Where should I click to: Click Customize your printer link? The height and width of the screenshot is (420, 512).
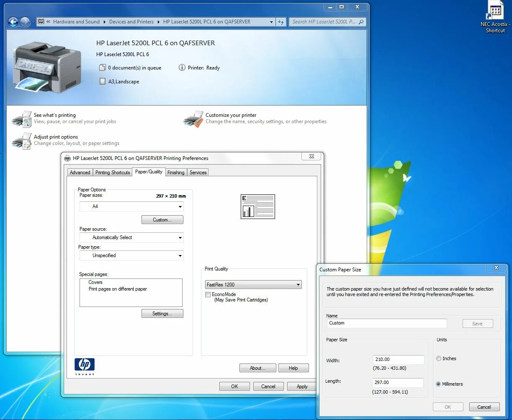click(231, 115)
